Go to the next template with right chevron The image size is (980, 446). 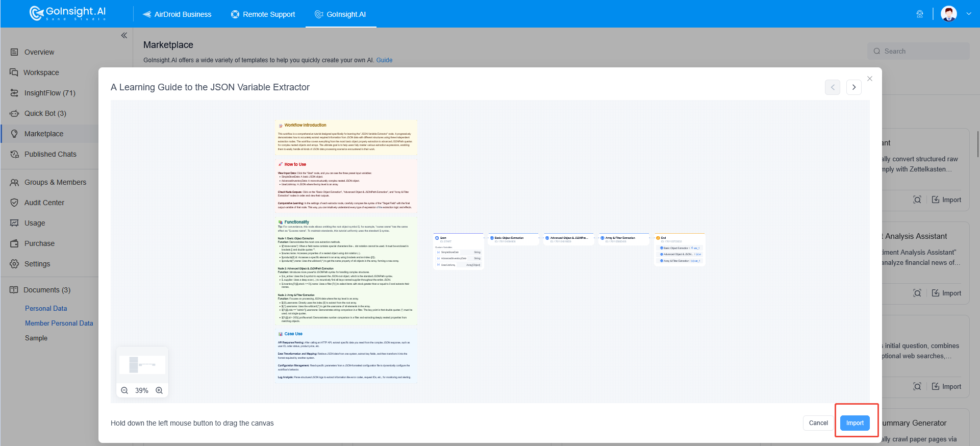click(854, 87)
